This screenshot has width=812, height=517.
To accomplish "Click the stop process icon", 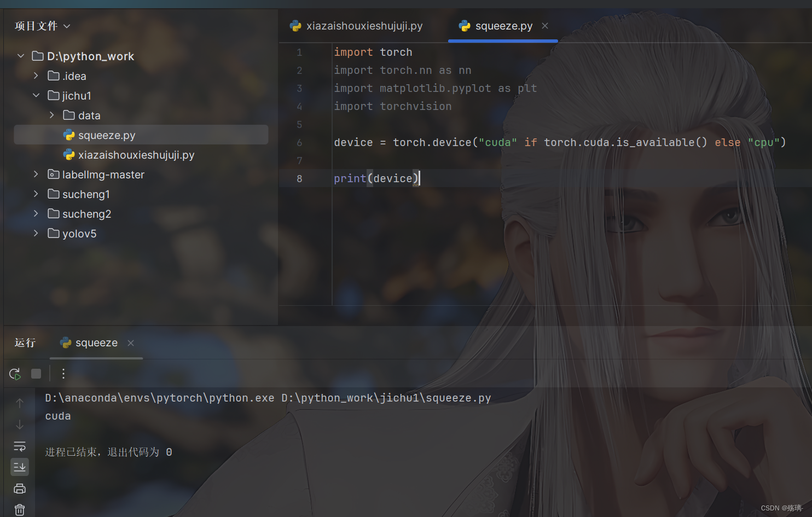I will [x=36, y=374].
